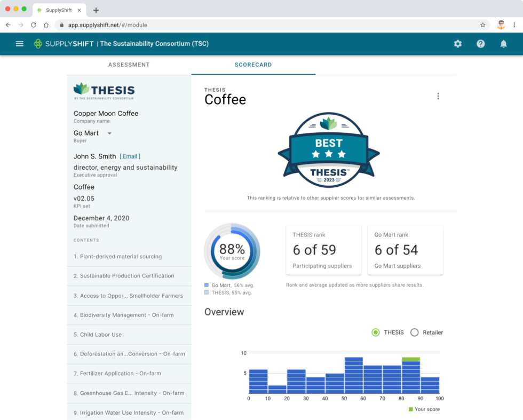Reload the page with refresh icon
The height and width of the screenshot is (420, 523).
[33, 25]
